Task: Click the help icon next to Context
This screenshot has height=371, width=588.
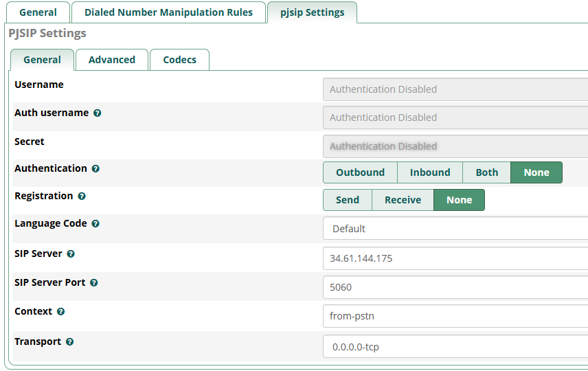Action: [x=61, y=312]
